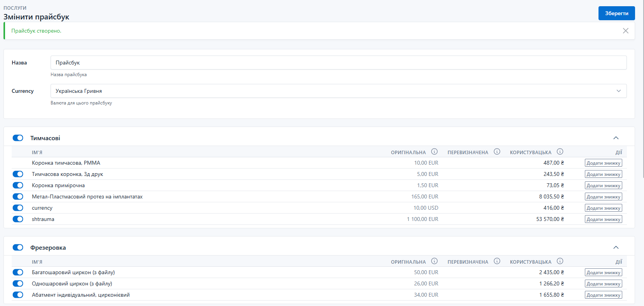Add discount for Одношаровий циркон

point(603,284)
